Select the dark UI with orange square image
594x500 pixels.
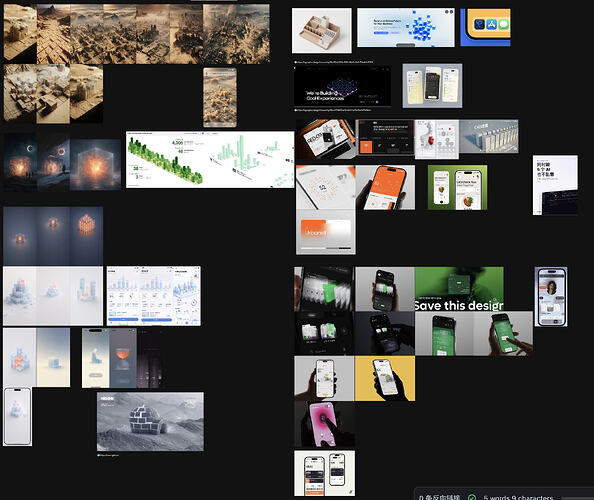pos(385,137)
